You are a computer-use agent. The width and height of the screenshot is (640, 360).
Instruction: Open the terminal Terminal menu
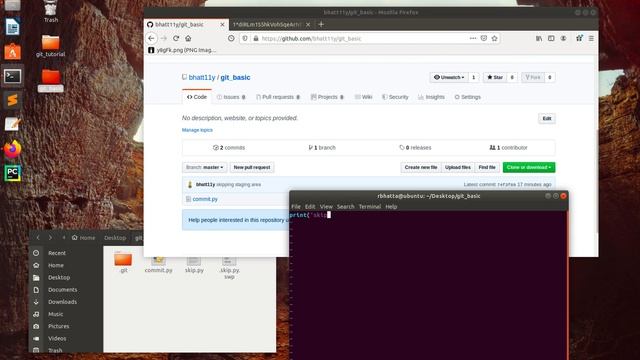click(x=369, y=207)
